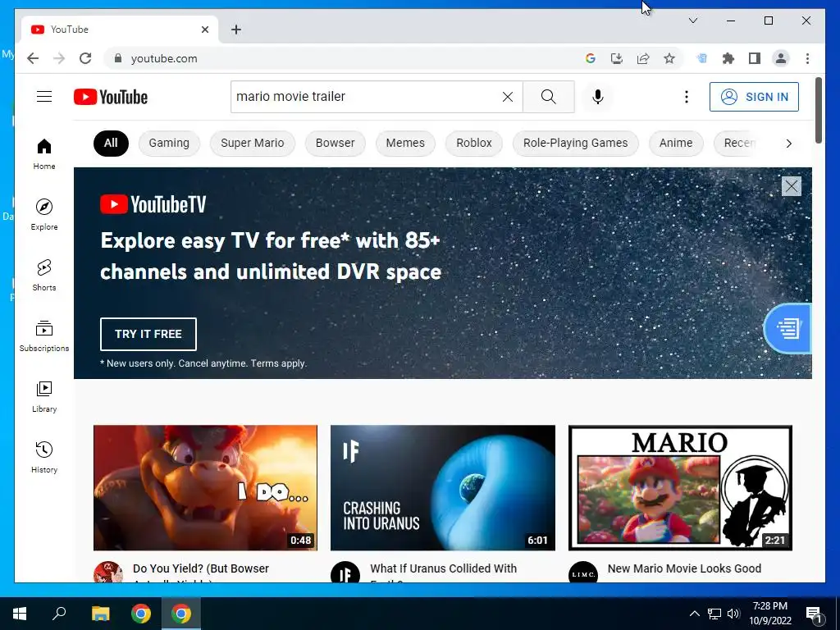The height and width of the screenshot is (630, 840).
Task: Click the Google icon in address bar
Action: 591,58
